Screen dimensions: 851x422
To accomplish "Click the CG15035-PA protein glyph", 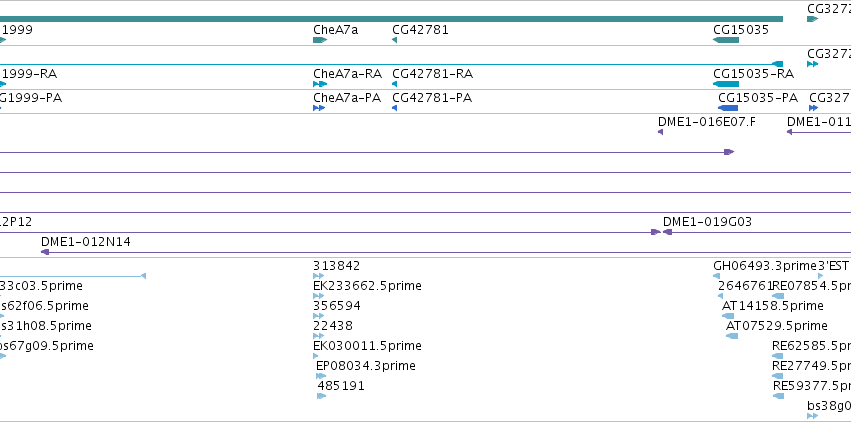I will click(x=728, y=108).
